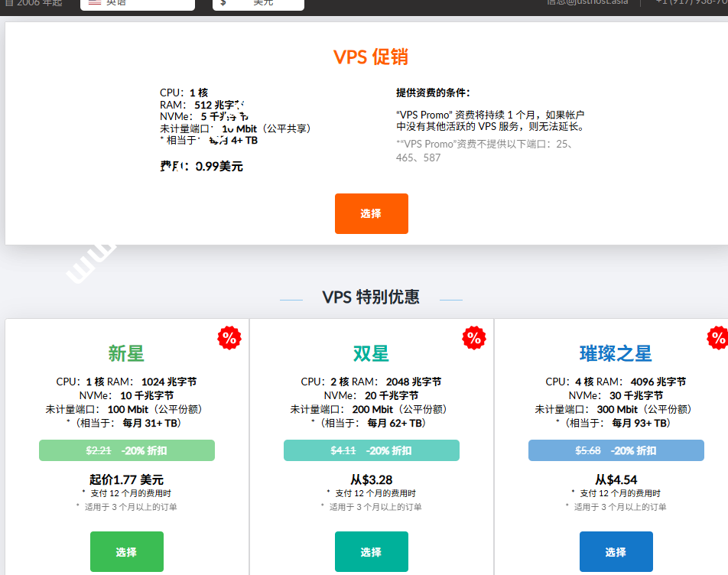Screen dimensions: 728x575
Task: Open the 美元 currency dropdown
Action: click(x=260, y=2)
